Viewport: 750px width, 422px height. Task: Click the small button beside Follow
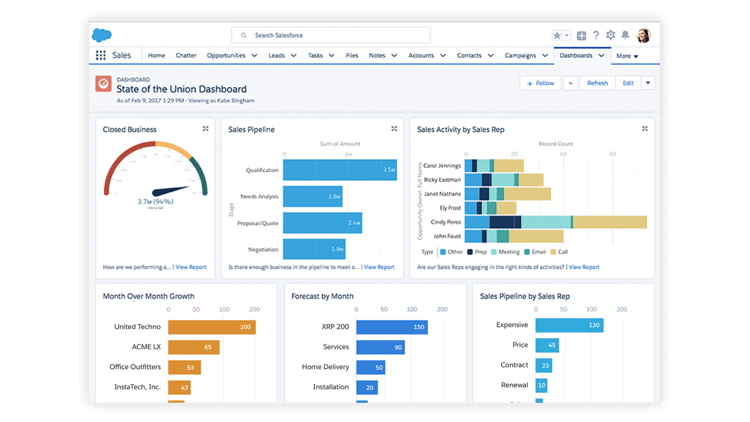point(570,83)
